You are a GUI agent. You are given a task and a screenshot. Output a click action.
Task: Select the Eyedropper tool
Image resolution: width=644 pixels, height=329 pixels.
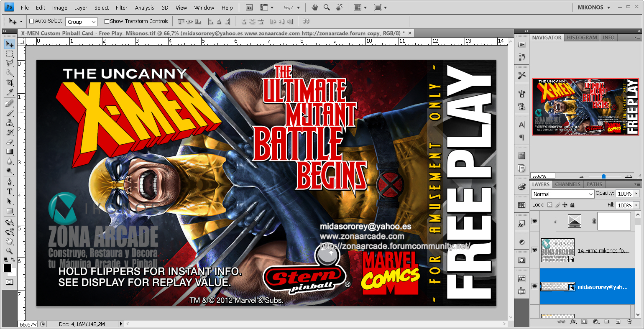click(x=10, y=92)
